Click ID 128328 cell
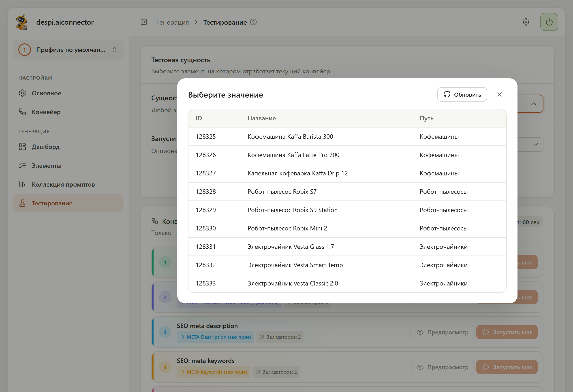The width and height of the screenshot is (573, 392). coord(206,192)
